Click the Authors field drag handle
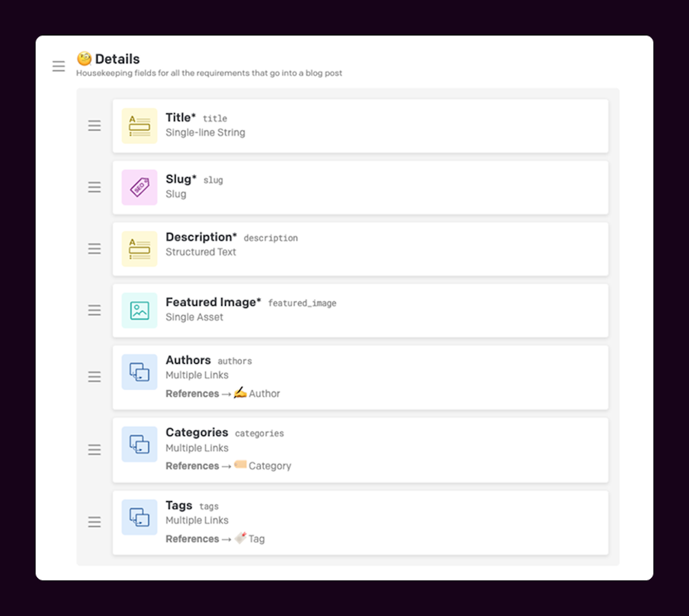The height and width of the screenshot is (616, 689). [94, 376]
